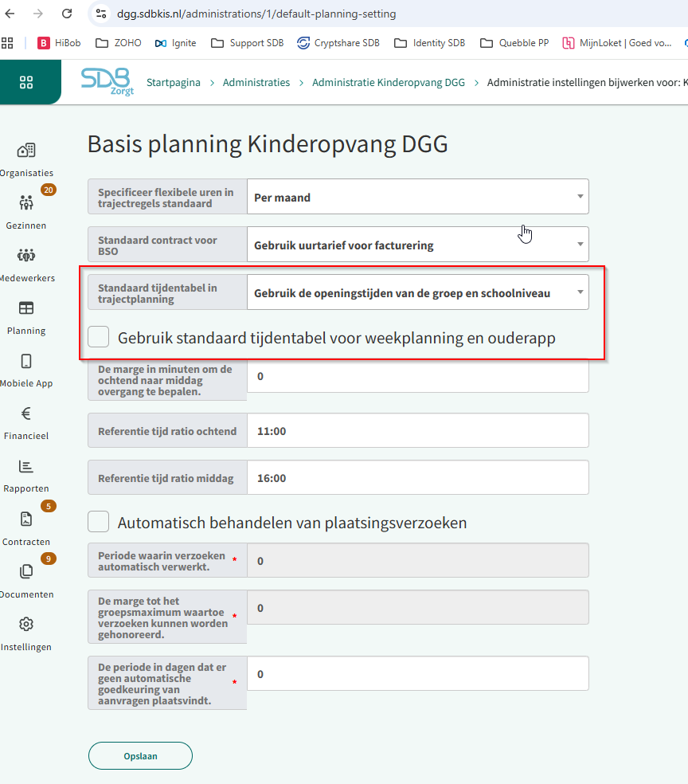Open the ZOHO bookmark folder

[x=119, y=43]
